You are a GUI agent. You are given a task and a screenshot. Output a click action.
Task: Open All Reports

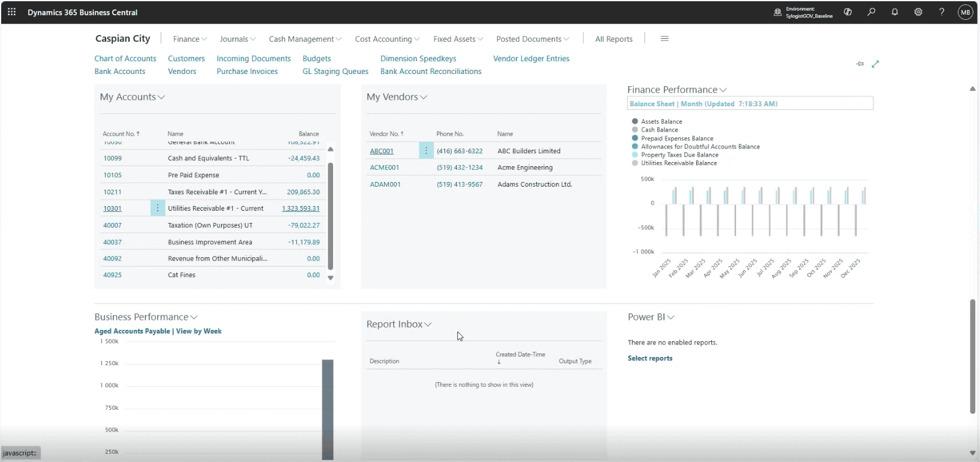click(613, 39)
